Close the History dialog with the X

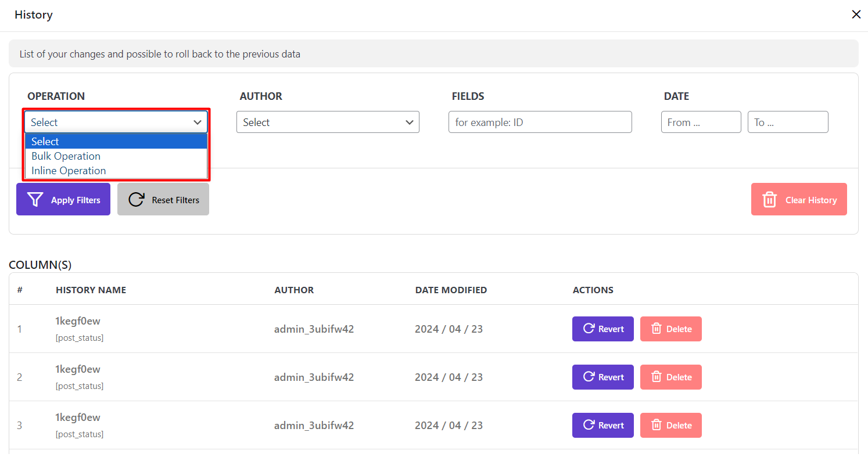point(856,15)
